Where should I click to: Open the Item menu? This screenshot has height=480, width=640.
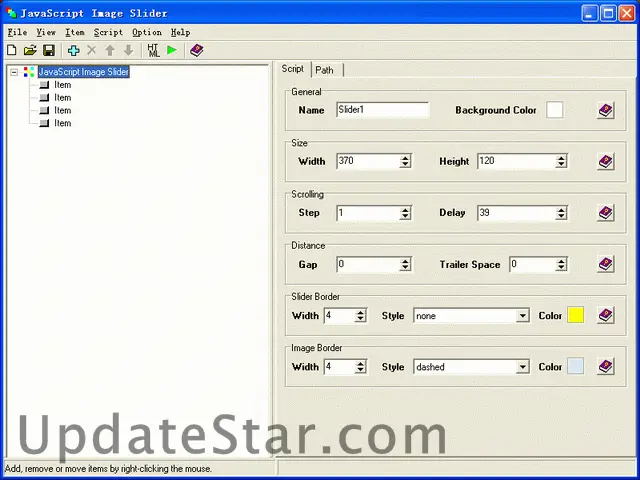(x=75, y=32)
